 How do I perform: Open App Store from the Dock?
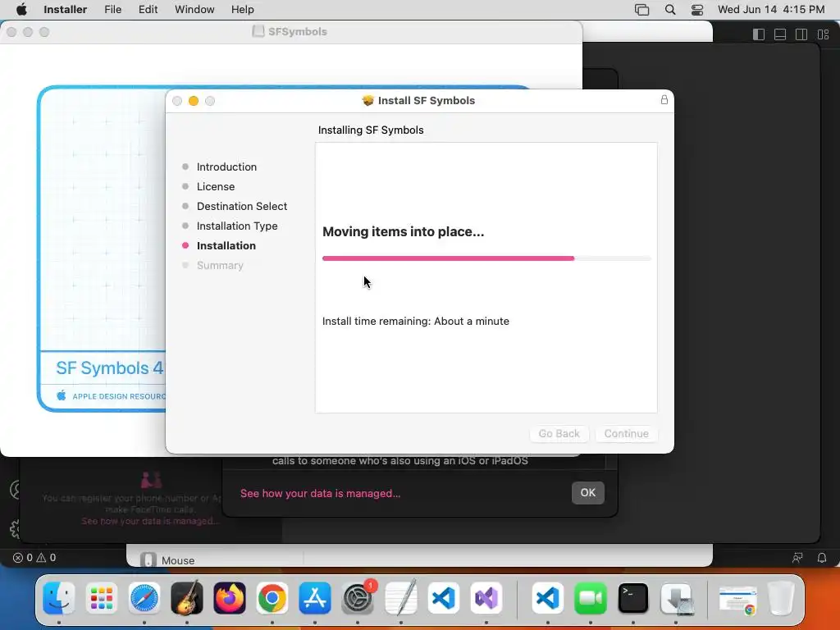tap(315, 598)
